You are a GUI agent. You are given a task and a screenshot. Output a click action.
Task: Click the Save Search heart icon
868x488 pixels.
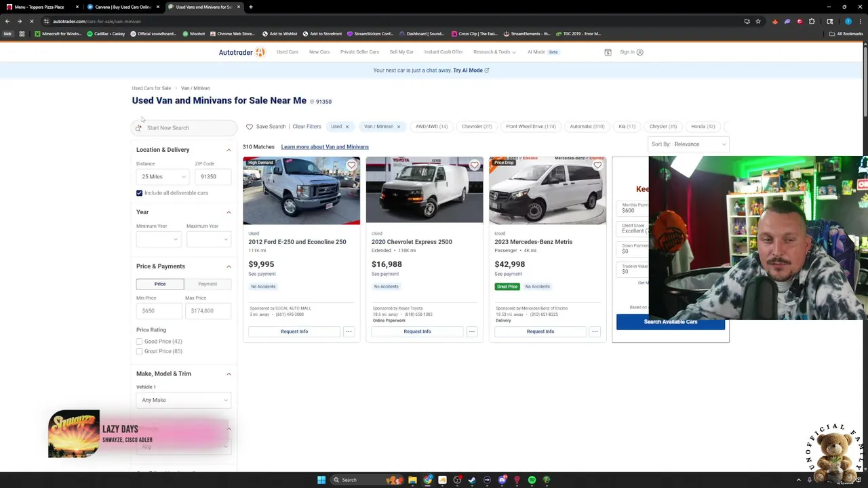[x=250, y=127]
